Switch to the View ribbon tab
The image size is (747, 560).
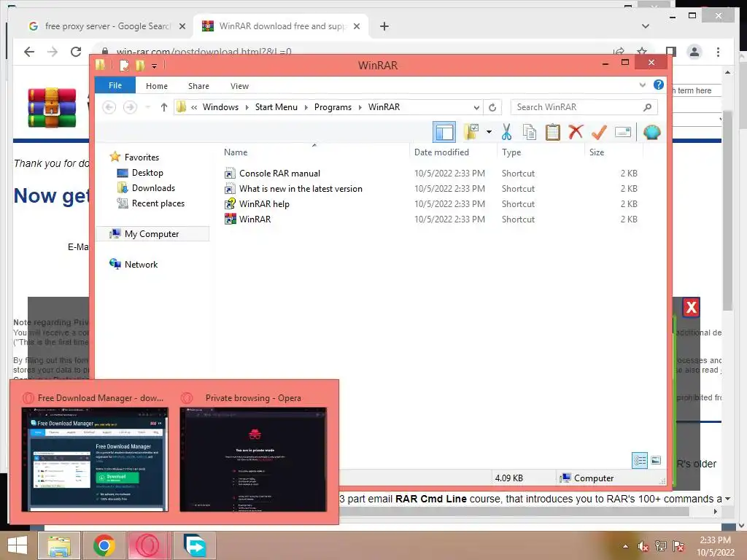point(239,86)
